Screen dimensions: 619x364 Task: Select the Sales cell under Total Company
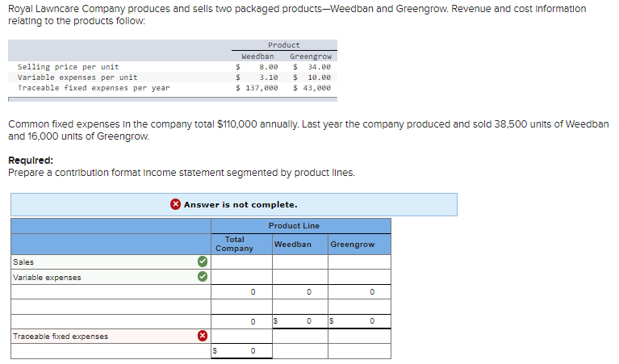point(241,261)
